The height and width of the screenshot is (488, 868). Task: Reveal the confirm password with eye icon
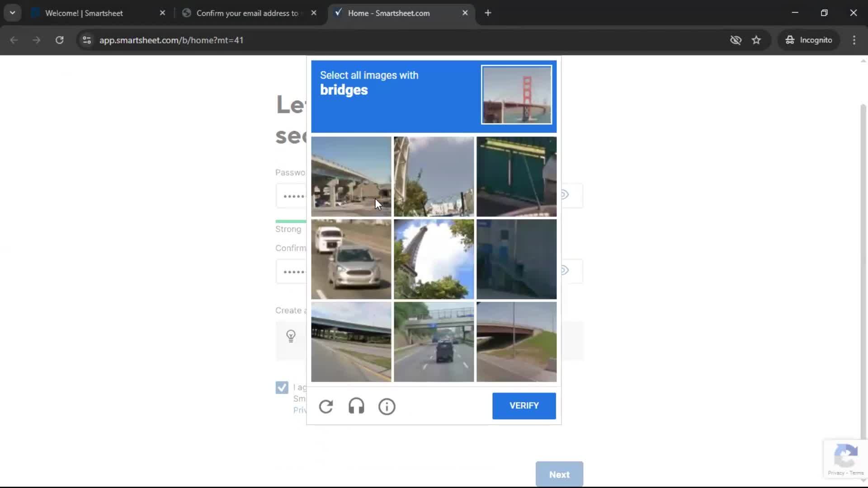(x=565, y=270)
